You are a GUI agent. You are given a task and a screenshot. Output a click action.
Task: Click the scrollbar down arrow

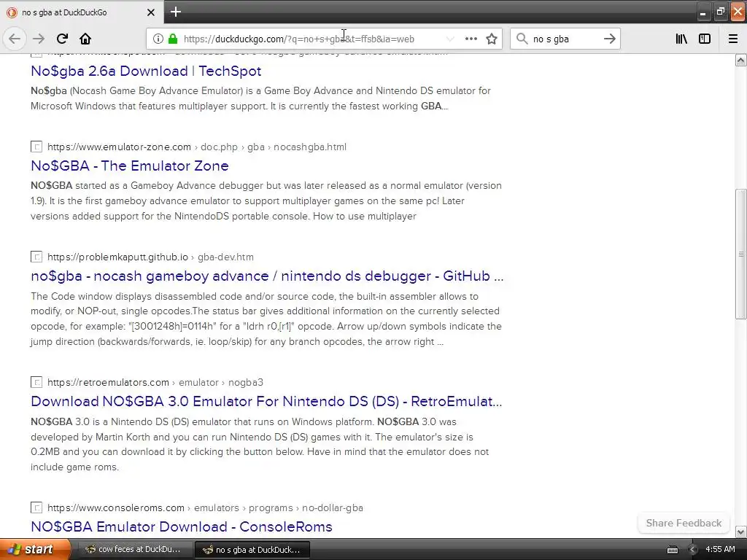(741, 532)
